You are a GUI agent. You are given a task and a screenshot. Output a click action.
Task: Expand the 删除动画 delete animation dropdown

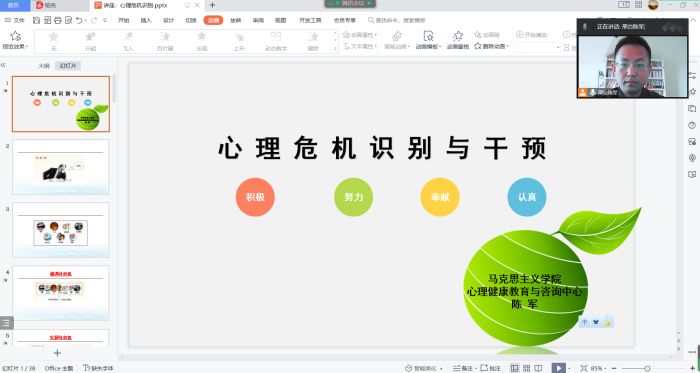pyautogui.click(x=508, y=46)
